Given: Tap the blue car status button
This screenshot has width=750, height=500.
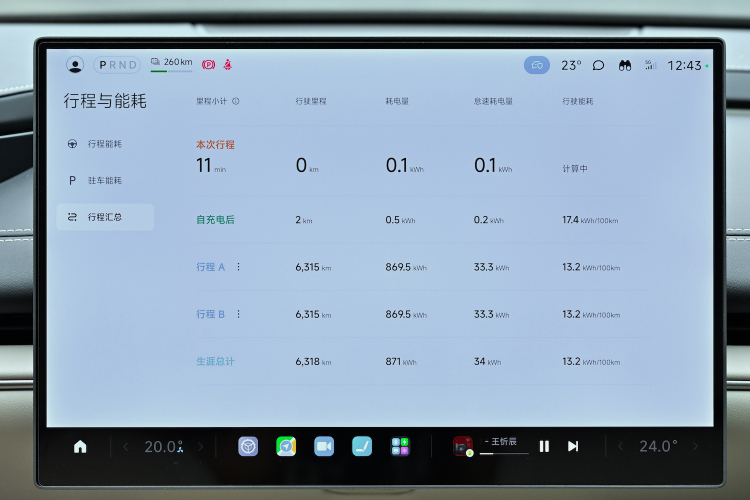Looking at the screenshot, I should click(537, 65).
